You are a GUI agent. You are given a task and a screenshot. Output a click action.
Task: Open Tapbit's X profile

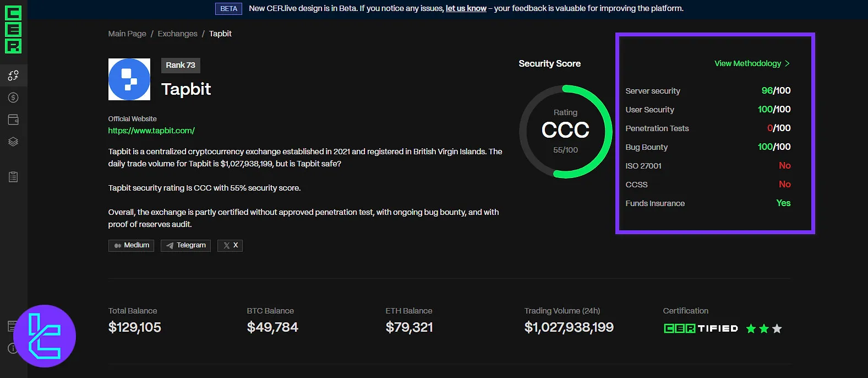pyautogui.click(x=230, y=245)
